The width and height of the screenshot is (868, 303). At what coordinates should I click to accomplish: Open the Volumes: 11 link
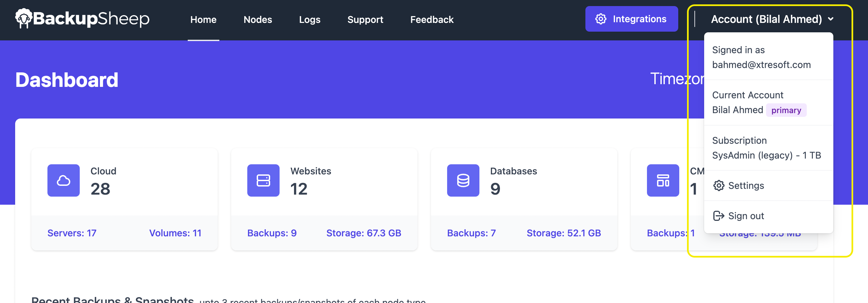pyautogui.click(x=175, y=233)
